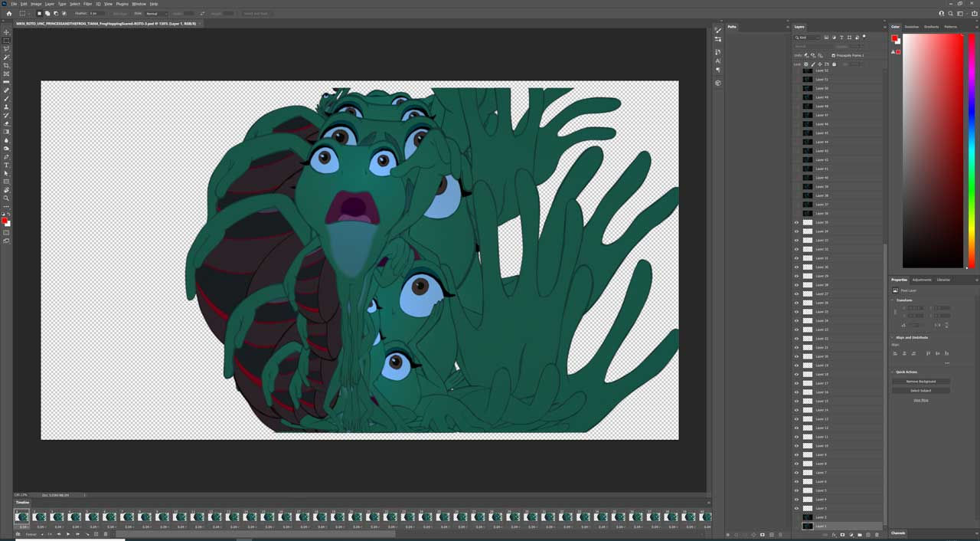This screenshot has width=980, height=541.
Task: Open the Channels panel tab
Action: tap(898, 533)
